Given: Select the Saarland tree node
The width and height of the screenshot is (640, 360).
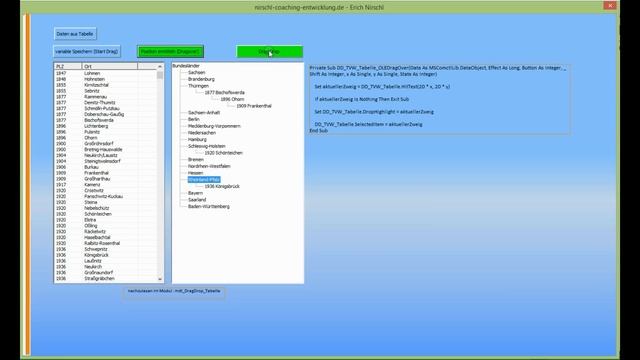Looking at the screenshot, I should click(197, 200).
